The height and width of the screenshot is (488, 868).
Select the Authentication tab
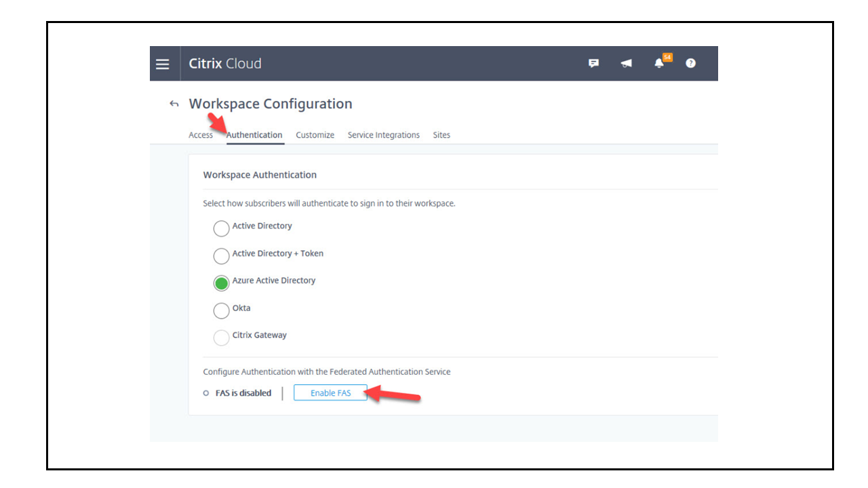(x=254, y=135)
